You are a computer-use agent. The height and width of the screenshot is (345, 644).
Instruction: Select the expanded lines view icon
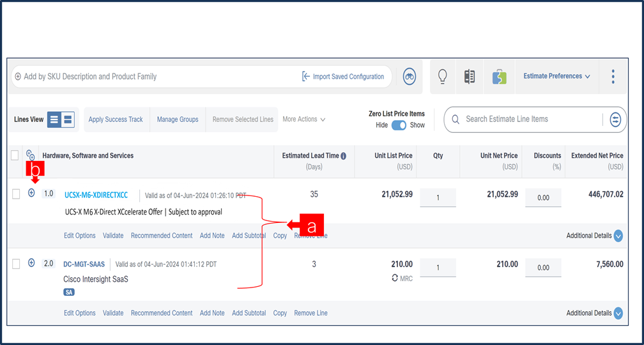pyautogui.click(x=68, y=119)
